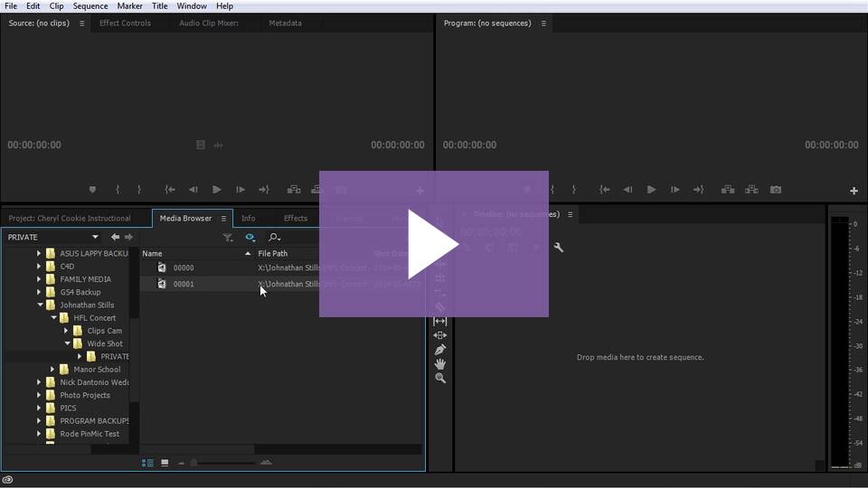868x488 pixels.
Task: Expand the C4D folder
Action: 39,266
